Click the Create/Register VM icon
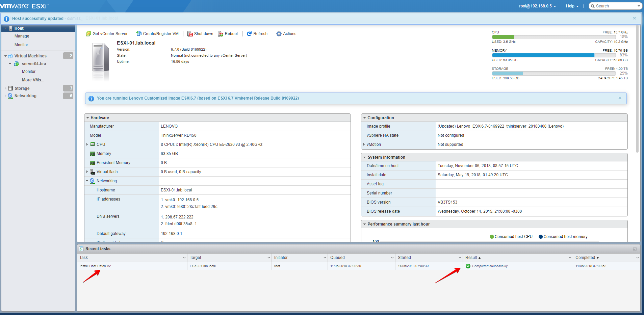644x315 pixels. pos(139,34)
